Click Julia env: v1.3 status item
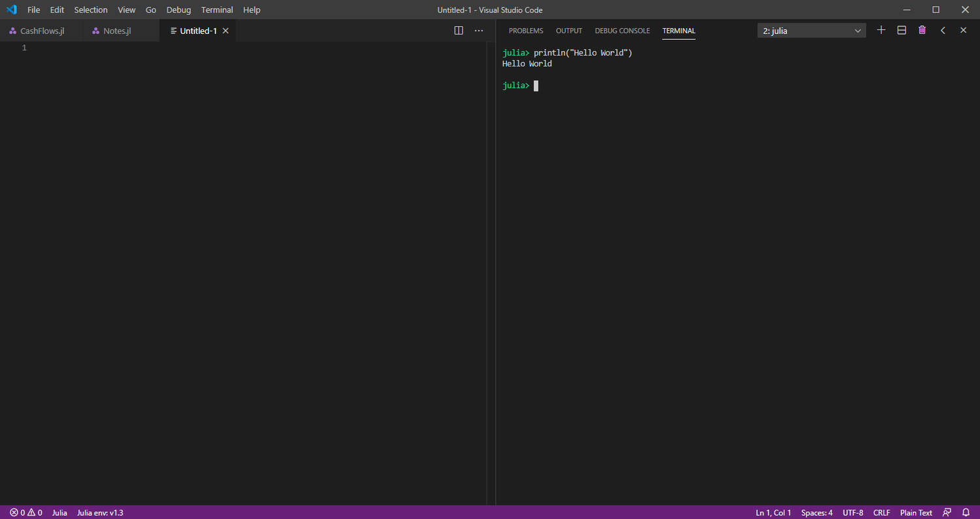Viewport: 980px width, 519px height. click(100, 512)
